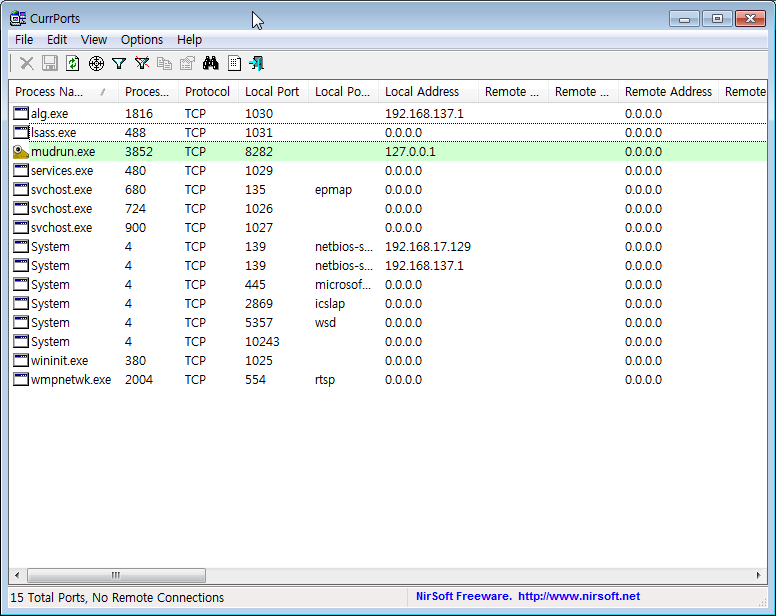Select the wmpnetwk.exe process row

(70, 380)
